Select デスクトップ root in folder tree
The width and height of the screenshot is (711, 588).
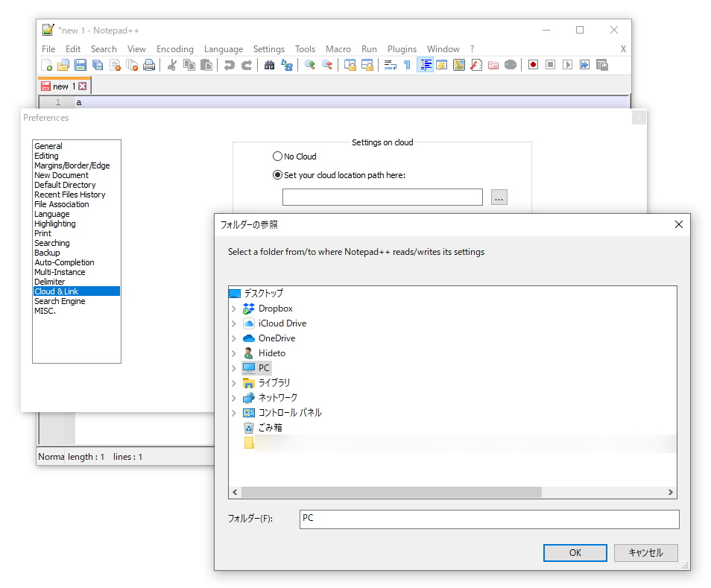263,294
